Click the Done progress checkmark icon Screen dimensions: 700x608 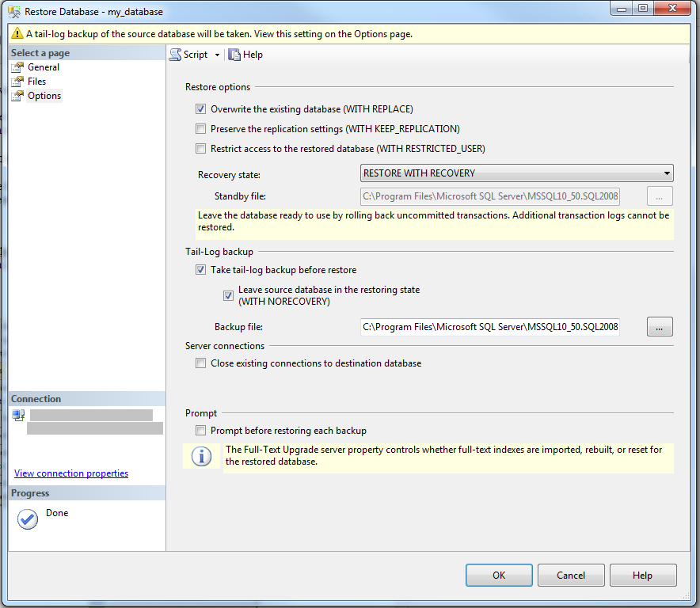pyautogui.click(x=28, y=519)
